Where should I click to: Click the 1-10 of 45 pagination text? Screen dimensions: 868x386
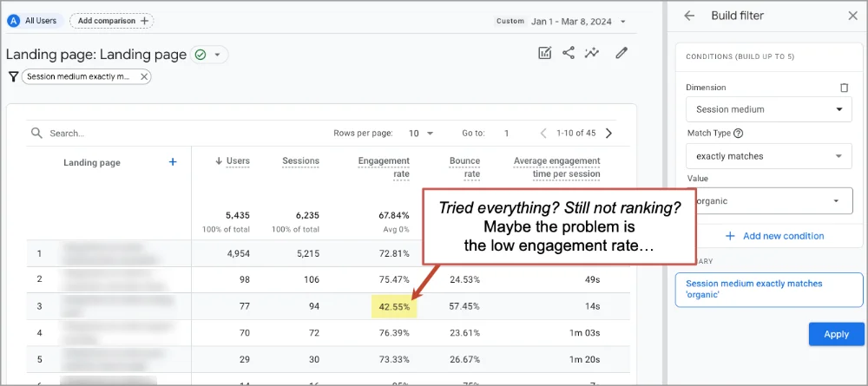click(x=575, y=134)
